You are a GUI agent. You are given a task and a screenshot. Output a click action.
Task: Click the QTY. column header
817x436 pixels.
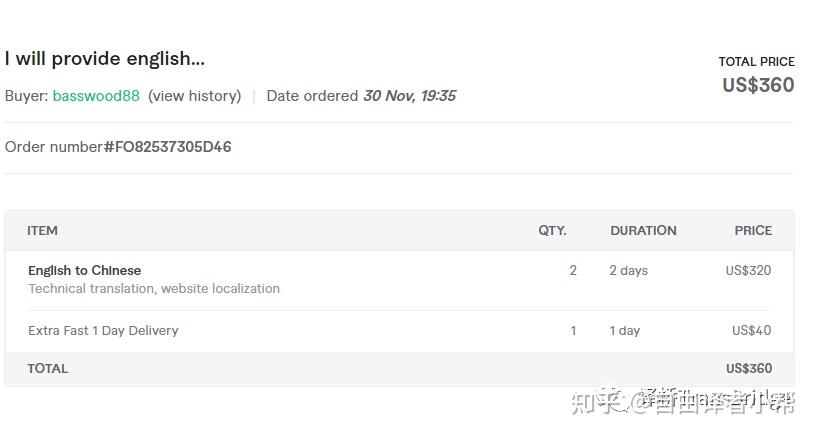pos(552,231)
